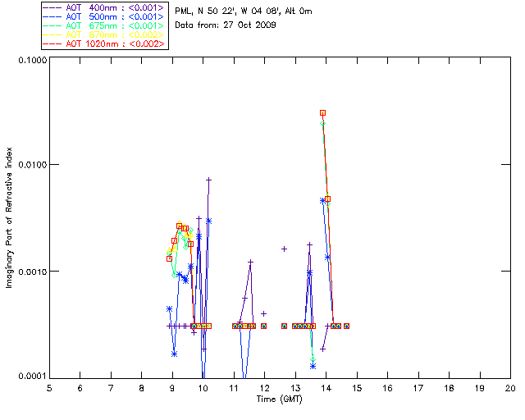
Task: Click the 'Time (GMT)' x-axis title
Action: (x=280, y=399)
